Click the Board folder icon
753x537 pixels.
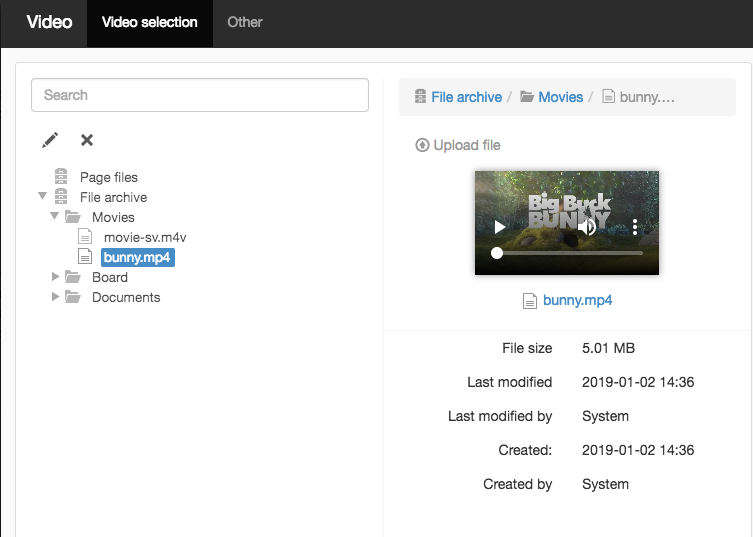click(x=73, y=277)
